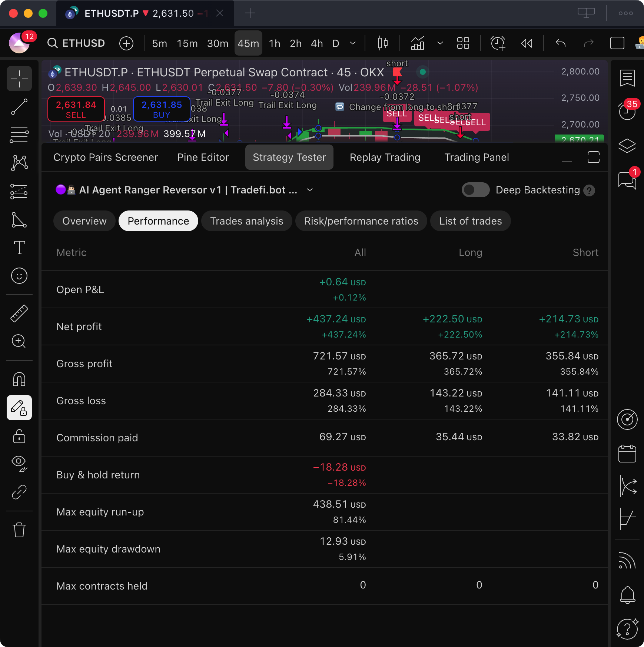Screen dimensions: 644x647
Task: Click the Create Alert clock icon
Action: (x=498, y=43)
